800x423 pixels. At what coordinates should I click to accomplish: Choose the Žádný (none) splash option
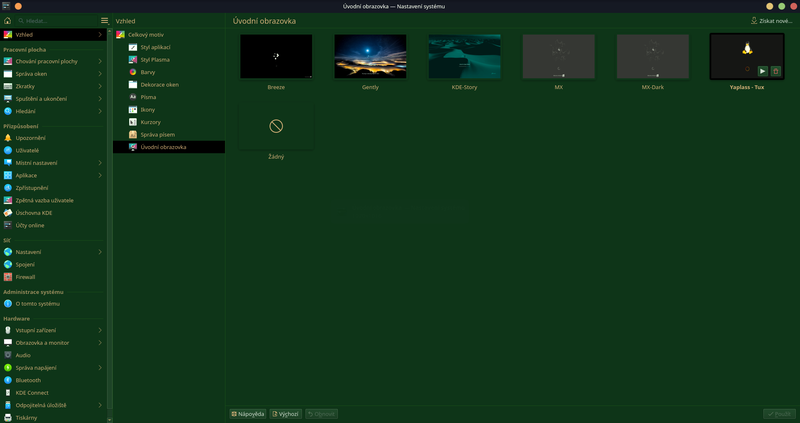point(276,127)
